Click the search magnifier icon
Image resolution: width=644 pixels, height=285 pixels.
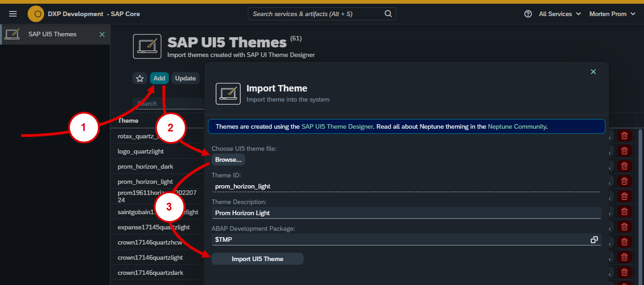coord(388,14)
